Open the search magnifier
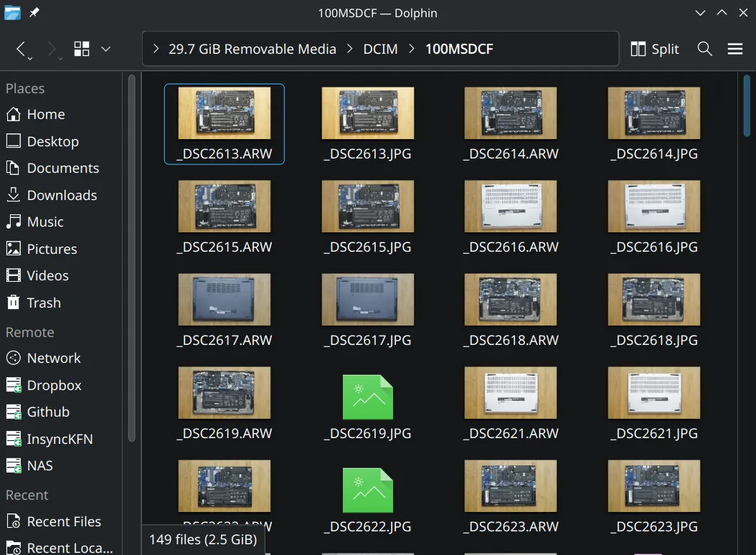756x555 pixels. tap(704, 49)
